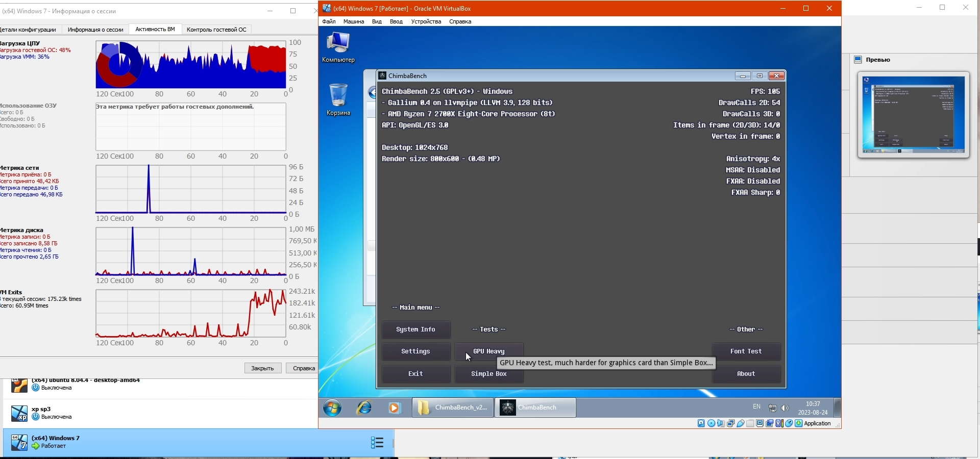
Task: Click the Корзина recycle bin icon
Action: 338,100
